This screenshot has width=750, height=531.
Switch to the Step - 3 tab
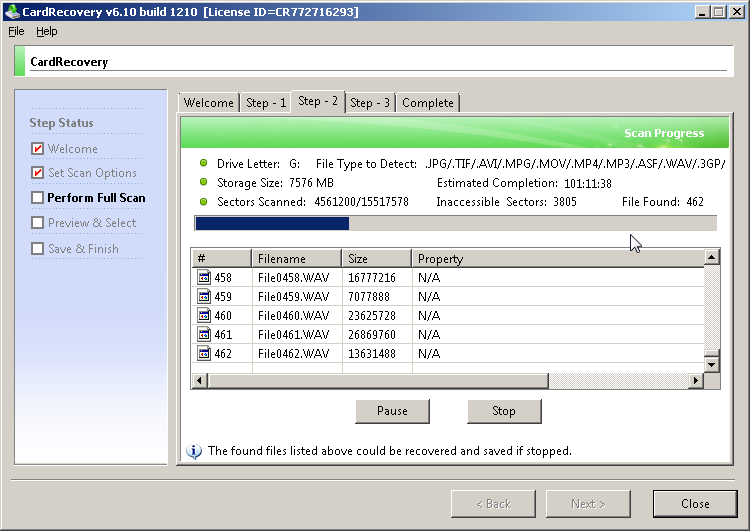point(370,103)
